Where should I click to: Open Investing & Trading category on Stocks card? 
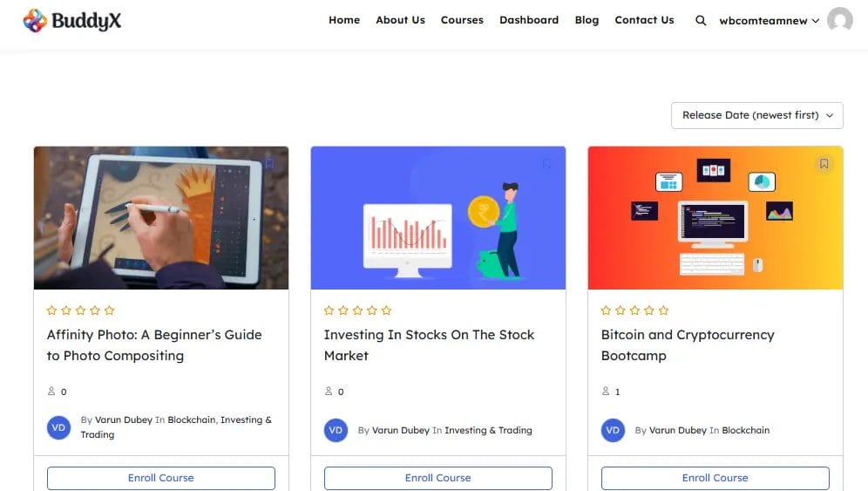488,430
